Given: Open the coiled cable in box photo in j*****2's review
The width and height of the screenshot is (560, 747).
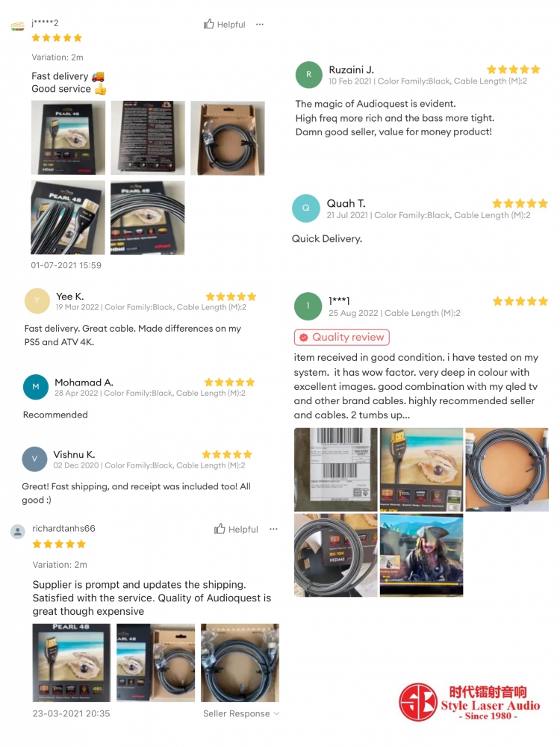Looking at the screenshot, I should click(x=228, y=137).
